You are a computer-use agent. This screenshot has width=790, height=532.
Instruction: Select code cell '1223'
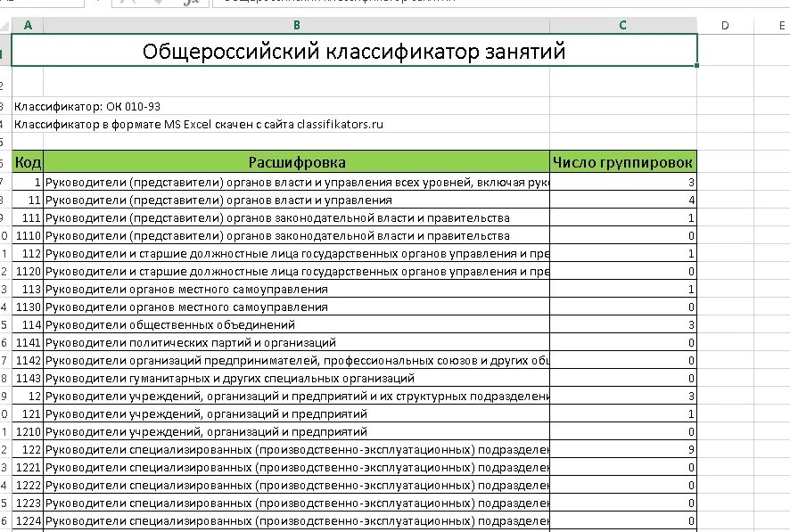coord(28,503)
